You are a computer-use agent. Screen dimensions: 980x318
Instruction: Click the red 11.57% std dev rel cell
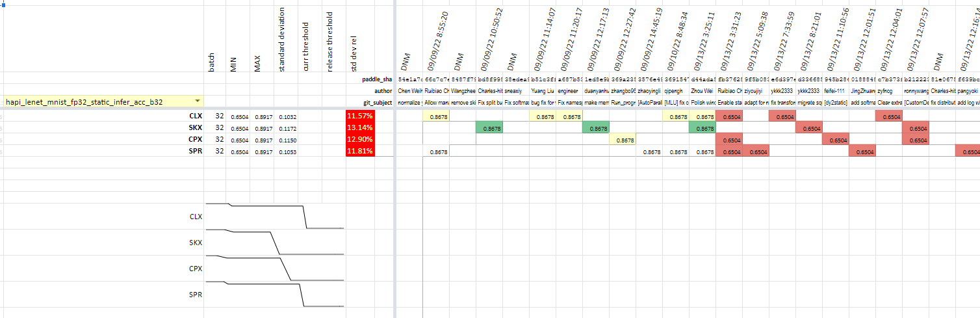point(361,116)
